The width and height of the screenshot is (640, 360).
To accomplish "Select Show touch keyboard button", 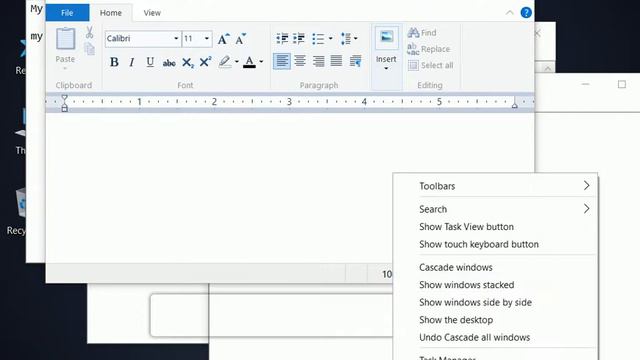I will 496,244.
